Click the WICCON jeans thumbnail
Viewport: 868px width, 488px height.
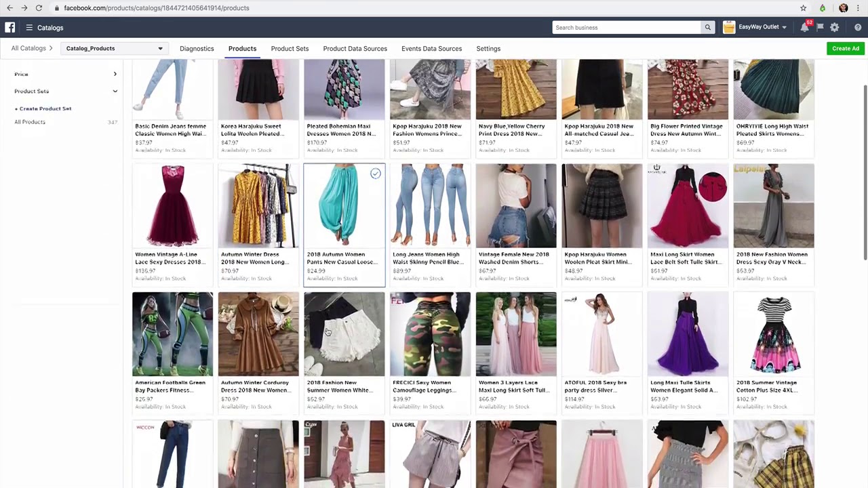(x=172, y=454)
